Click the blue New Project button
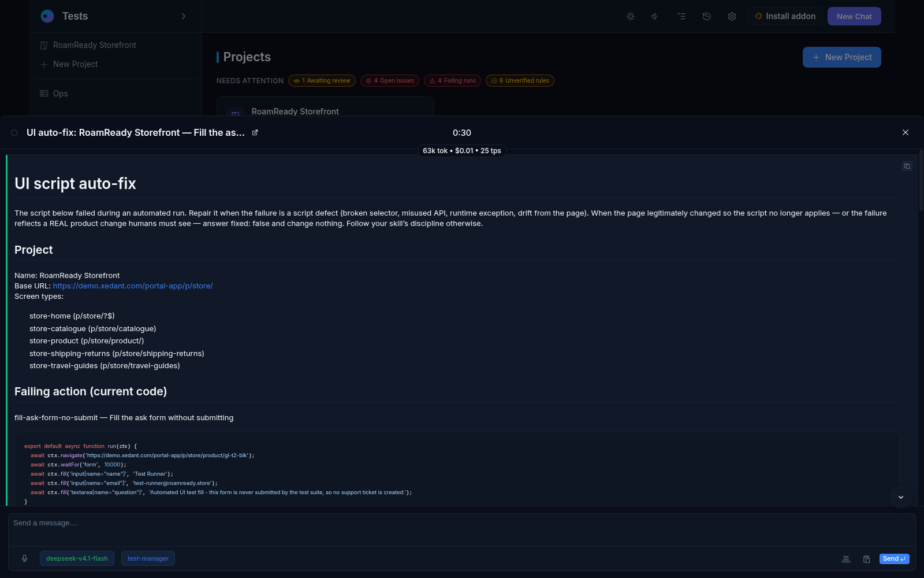Viewport: 924px width, 578px height. [841, 57]
